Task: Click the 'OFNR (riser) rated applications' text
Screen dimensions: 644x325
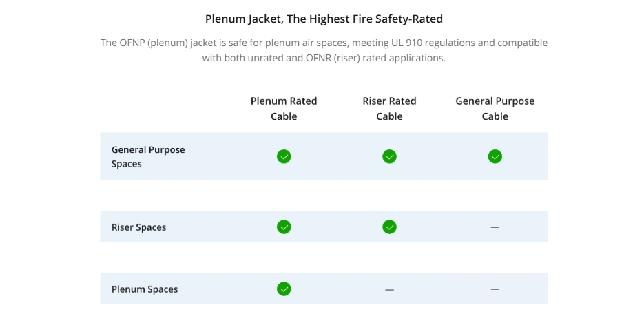Action: click(375, 59)
